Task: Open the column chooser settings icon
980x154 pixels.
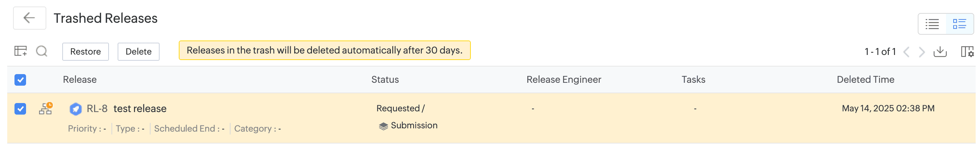Action: click(967, 51)
